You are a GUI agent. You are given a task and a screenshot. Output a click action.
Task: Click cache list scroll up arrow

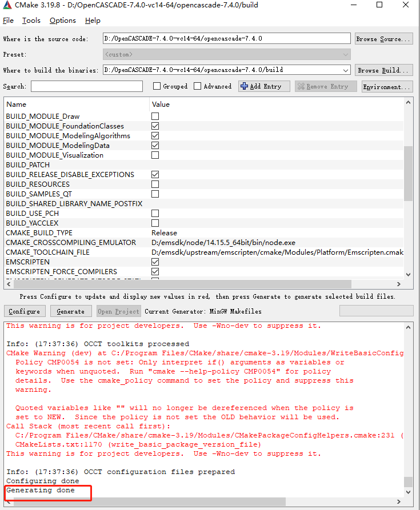tap(409, 102)
